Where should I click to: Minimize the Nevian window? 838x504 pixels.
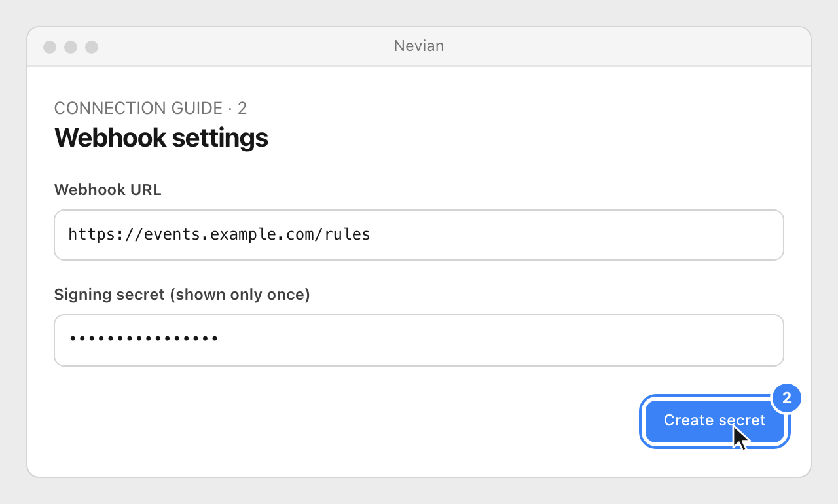pyautogui.click(x=71, y=47)
